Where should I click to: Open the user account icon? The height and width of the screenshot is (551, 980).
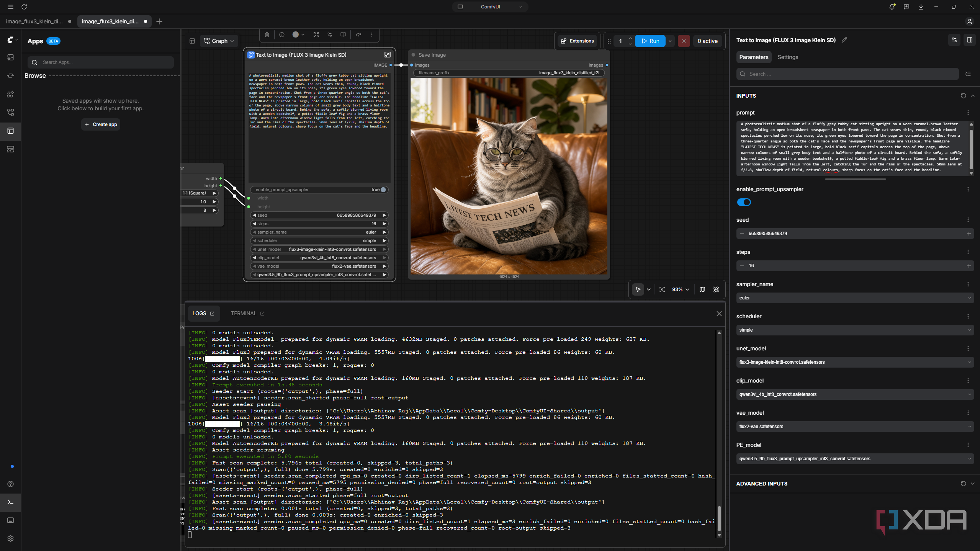969,21
